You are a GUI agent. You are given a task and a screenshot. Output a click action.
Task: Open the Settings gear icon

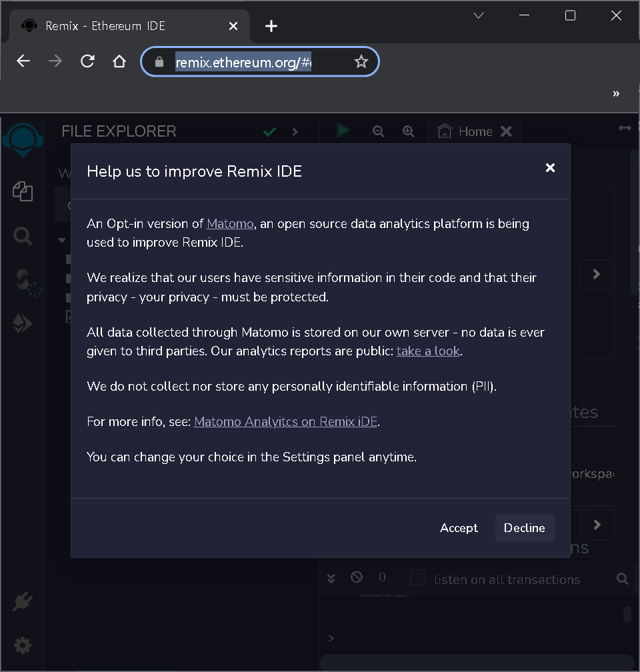pyautogui.click(x=22, y=645)
